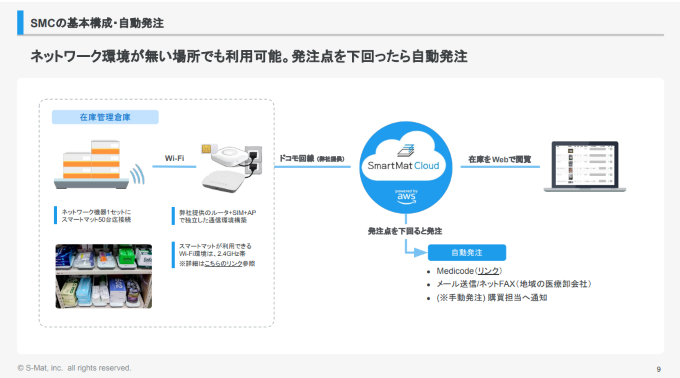Select the 弊社提供のルータ+SIM+AP note
680x378 pixels.
[x=217, y=216]
